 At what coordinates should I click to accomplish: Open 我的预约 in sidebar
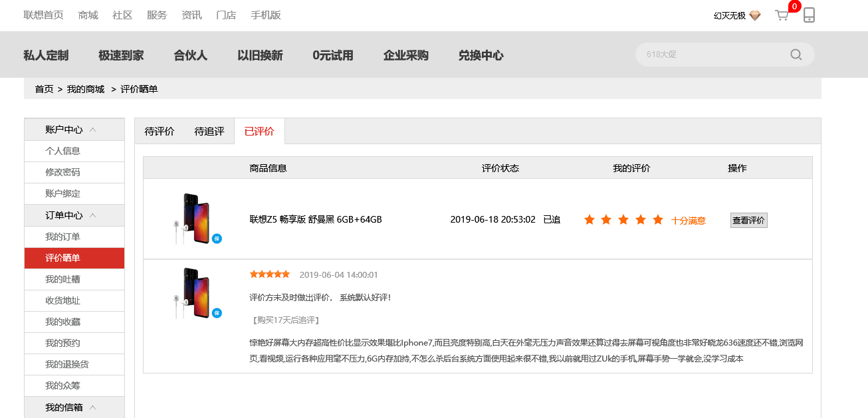tap(74, 343)
